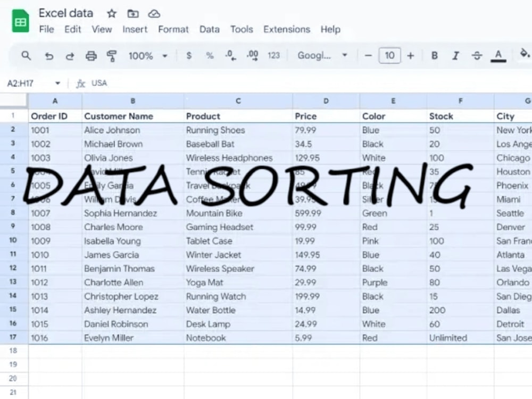Screen dimensions: 532x399
Task: Toggle strikethrough formatting
Action: click(x=477, y=56)
